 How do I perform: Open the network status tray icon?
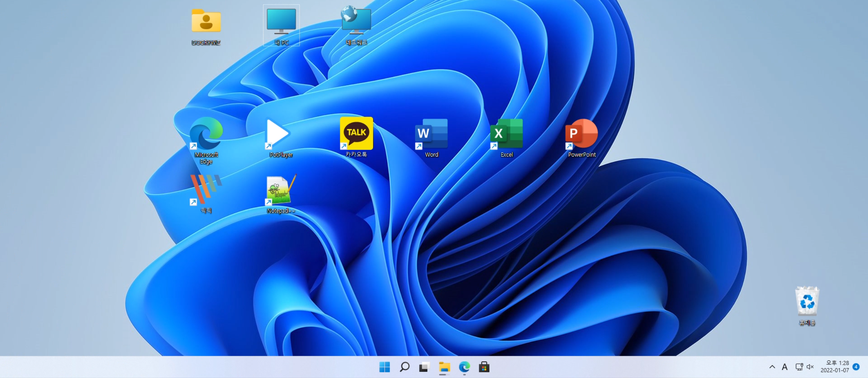799,367
